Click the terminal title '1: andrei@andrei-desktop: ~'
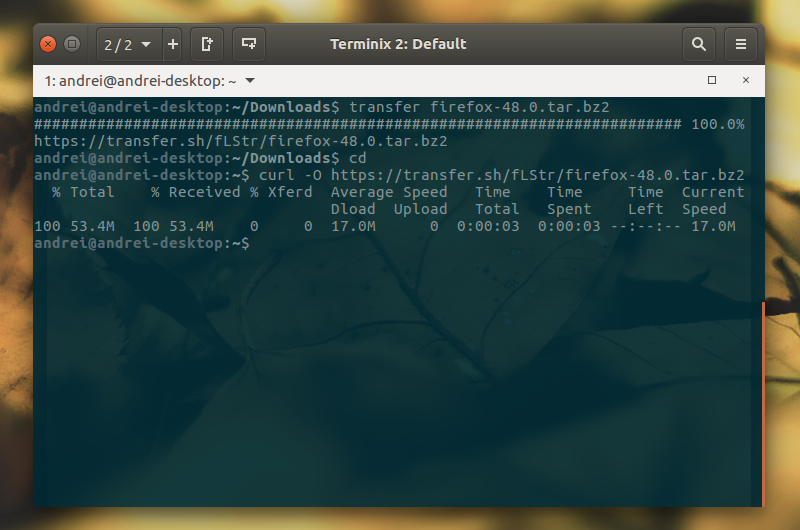The width and height of the screenshot is (800, 530). (140, 81)
